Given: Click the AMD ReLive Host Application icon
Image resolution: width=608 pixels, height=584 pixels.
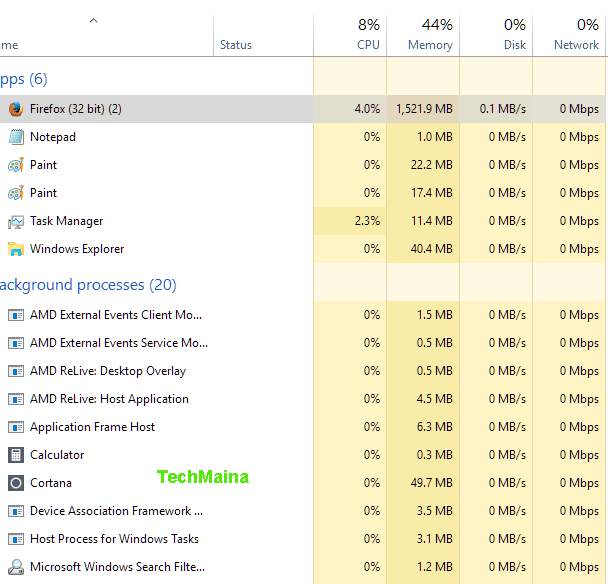Looking at the screenshot, I should pyautogui.click(x=16, y=399).
